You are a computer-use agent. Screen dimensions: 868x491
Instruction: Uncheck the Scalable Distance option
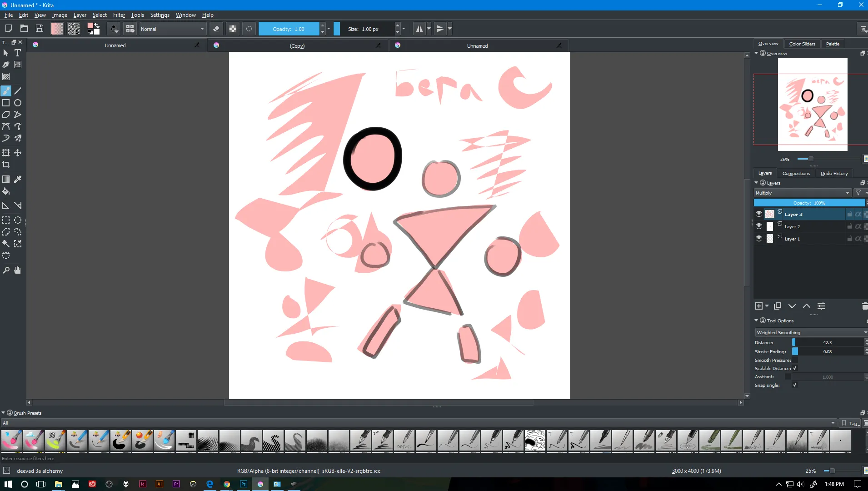click(x=795, y=368)
